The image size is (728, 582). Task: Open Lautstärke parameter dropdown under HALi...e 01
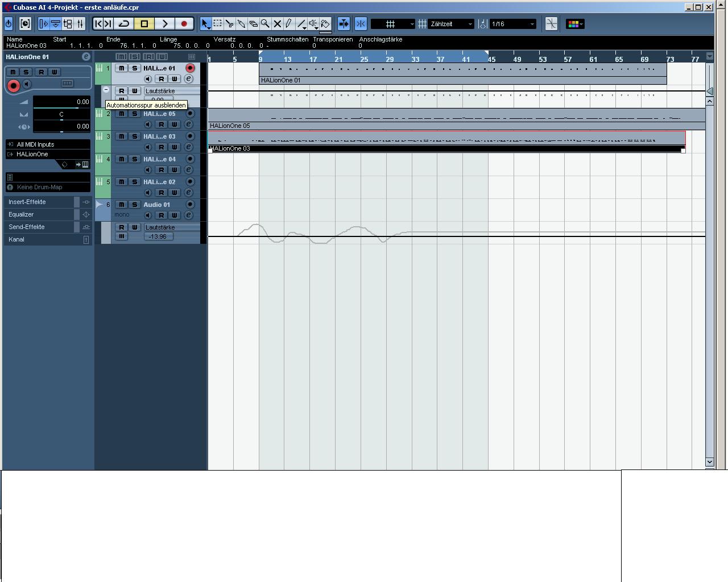click(x=172, y=91)
